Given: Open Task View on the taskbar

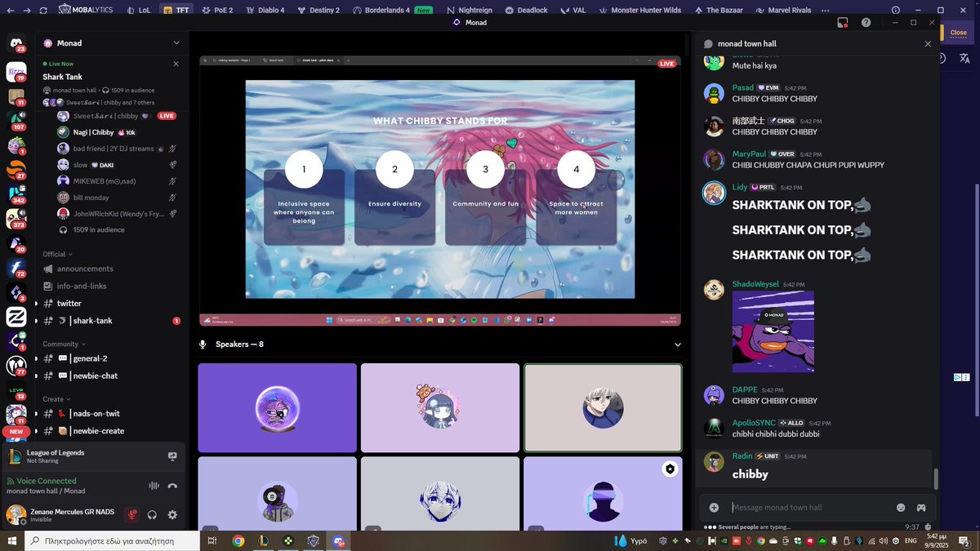Looking at the screenshot, I should tap(212, 540).
